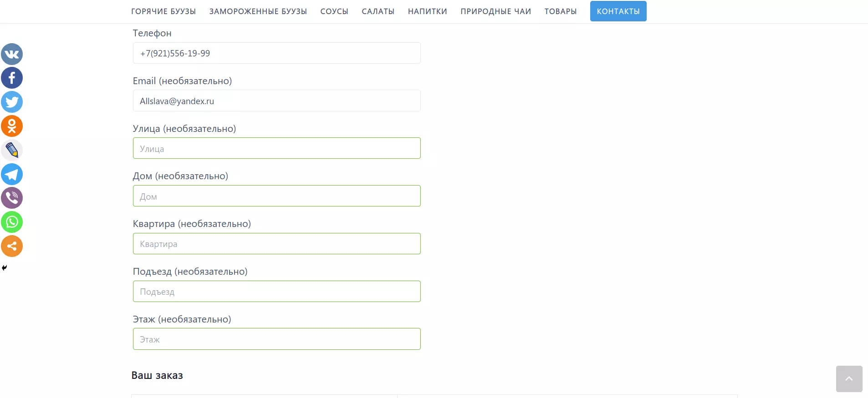Open the Соусы menu item
Image resolution: width=868 pixels, height=398 pixels.
click(334, 11)
